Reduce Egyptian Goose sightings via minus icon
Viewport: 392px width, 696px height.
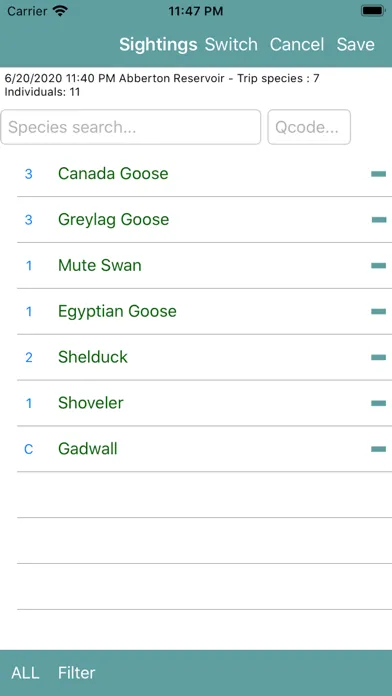coord(378,312)
